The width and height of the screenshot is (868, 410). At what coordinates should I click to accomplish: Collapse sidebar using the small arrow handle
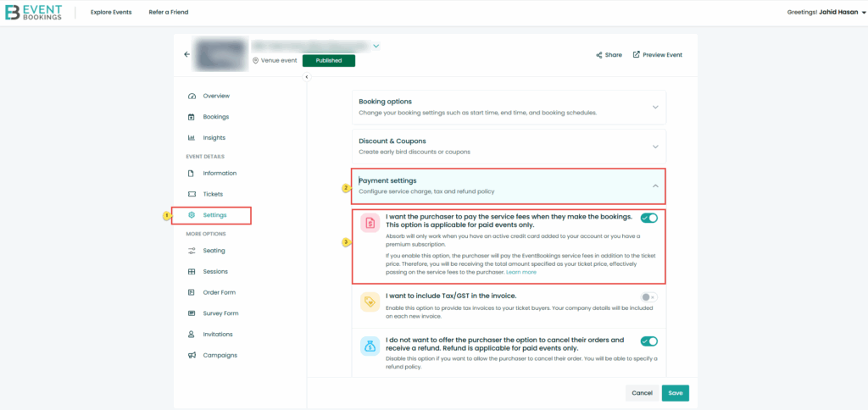point(307,77)
